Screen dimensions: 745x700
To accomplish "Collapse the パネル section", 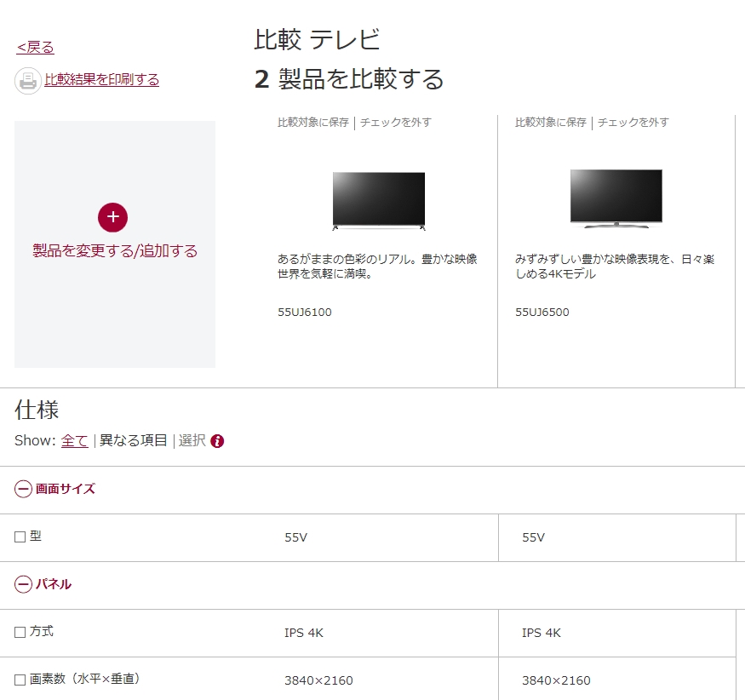I will pyautogui.click(x=23, y=584).
